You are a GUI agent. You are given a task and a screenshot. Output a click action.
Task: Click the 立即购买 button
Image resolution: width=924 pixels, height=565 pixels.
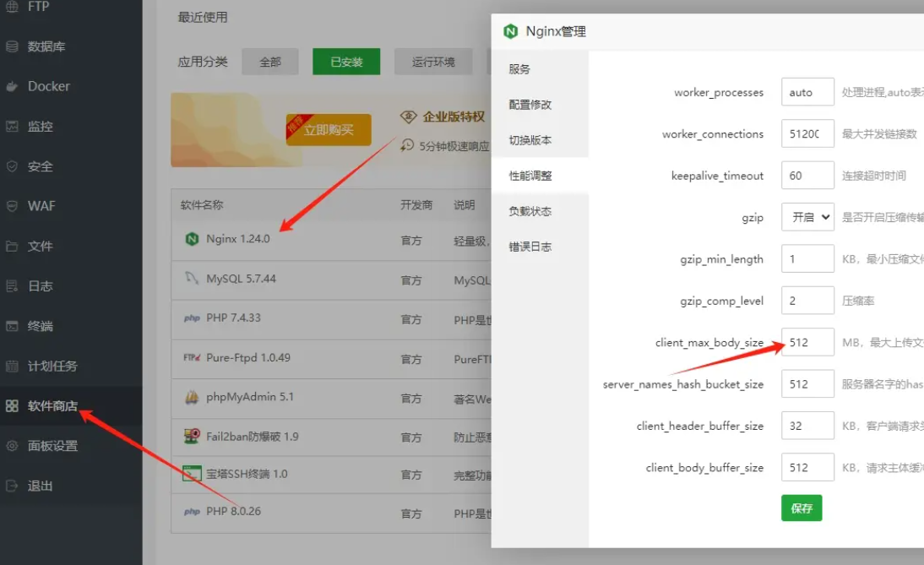(x=329, y=130)
